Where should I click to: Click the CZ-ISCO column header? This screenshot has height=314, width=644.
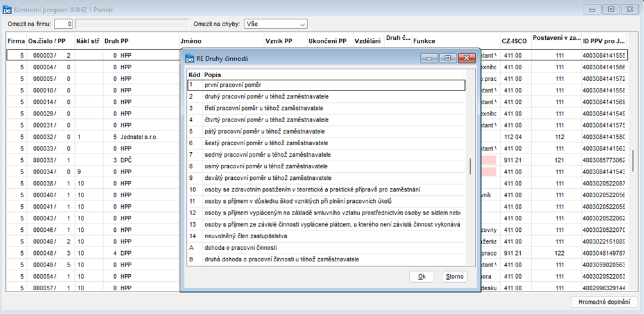(514, 40)
